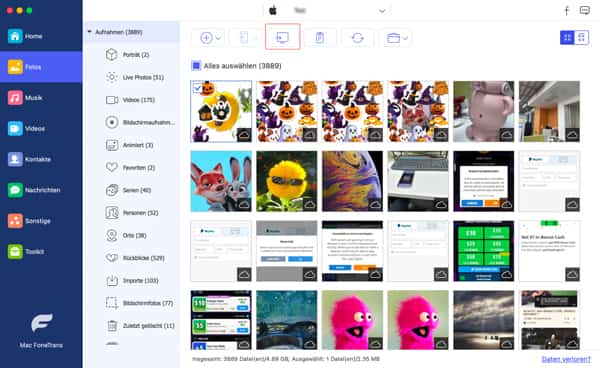
Task: Click the Porträt cube icon
Action: tap(111, 55)
